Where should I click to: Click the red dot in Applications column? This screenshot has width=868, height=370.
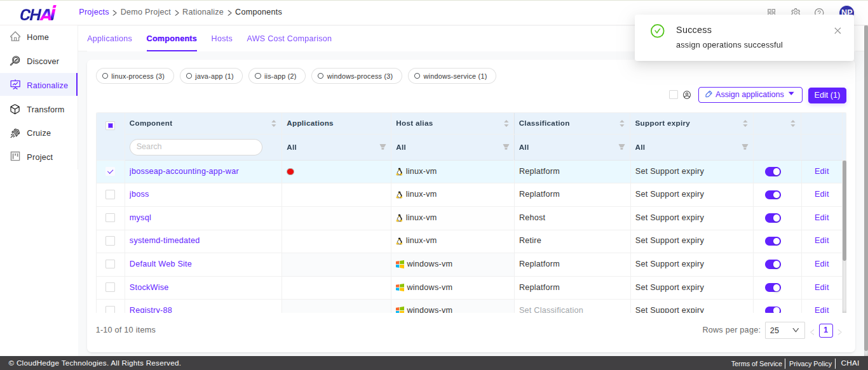290,171
